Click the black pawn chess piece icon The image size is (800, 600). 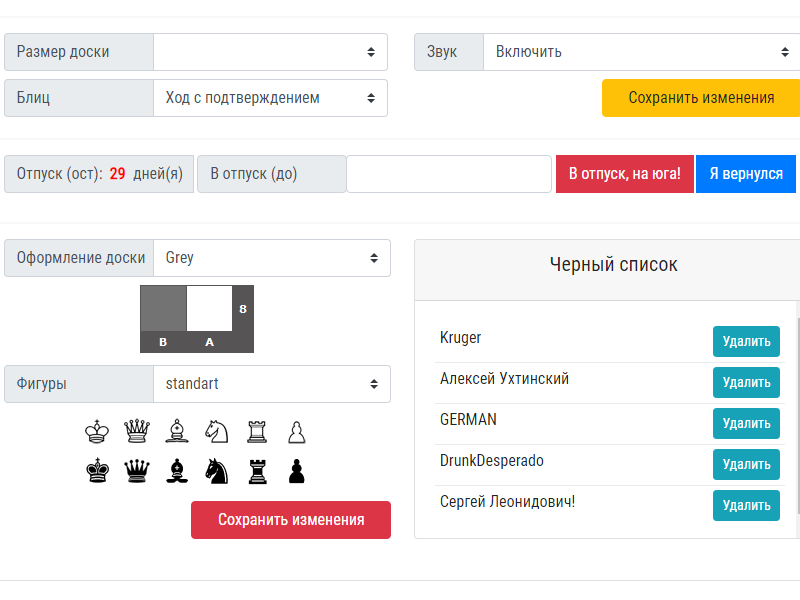tap(296, 471)
